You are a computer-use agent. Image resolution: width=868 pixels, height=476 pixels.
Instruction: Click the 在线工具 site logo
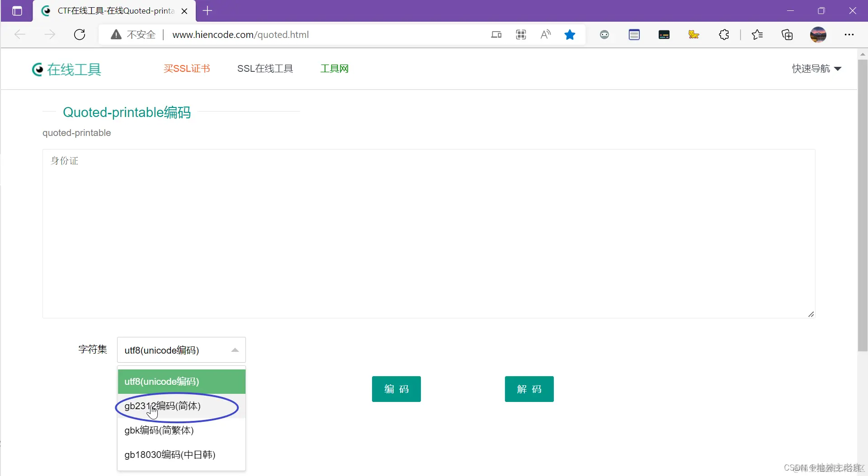[x=66, y=70]
